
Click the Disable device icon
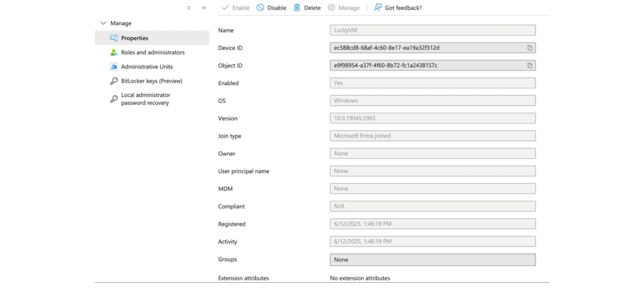click(x=260, y=8)
